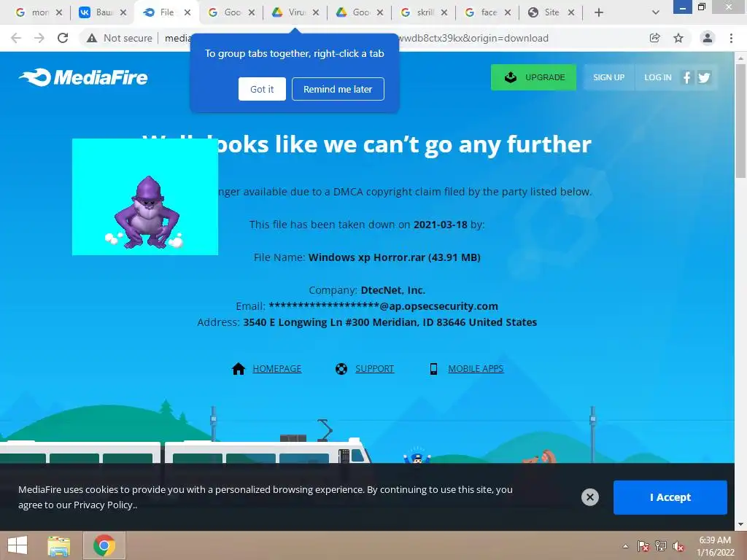The image size is (747, 560).
Task: Click the Chrome taskbar icon
Action: [x=104, y=545]
